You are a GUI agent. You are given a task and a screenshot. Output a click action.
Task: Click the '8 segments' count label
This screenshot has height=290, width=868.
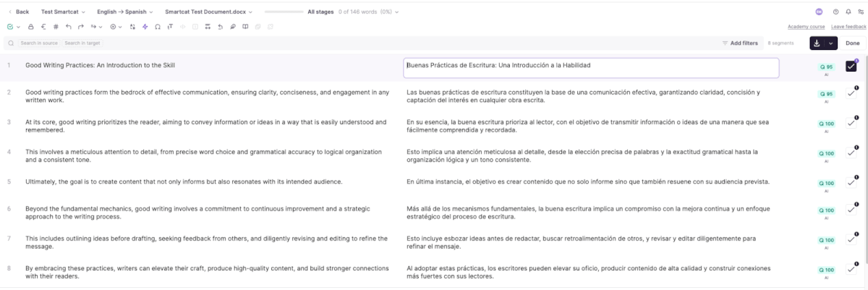coord(780,43)
